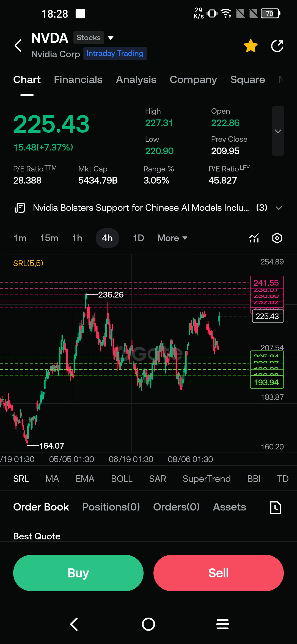Tap the Android recents menu button

pos(223,624)
